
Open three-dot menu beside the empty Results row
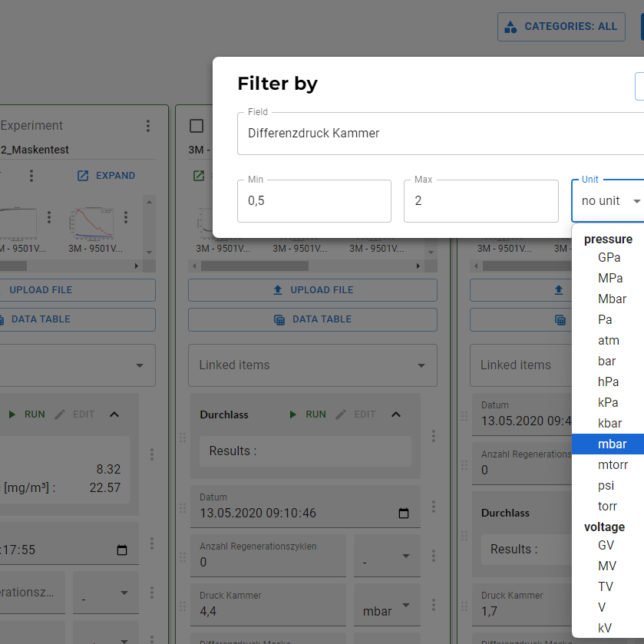[434, 436]
